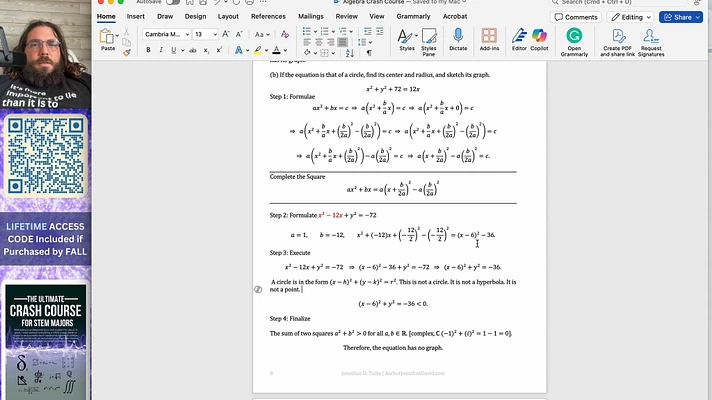Click the blue Share button

[x=681, y=17]
